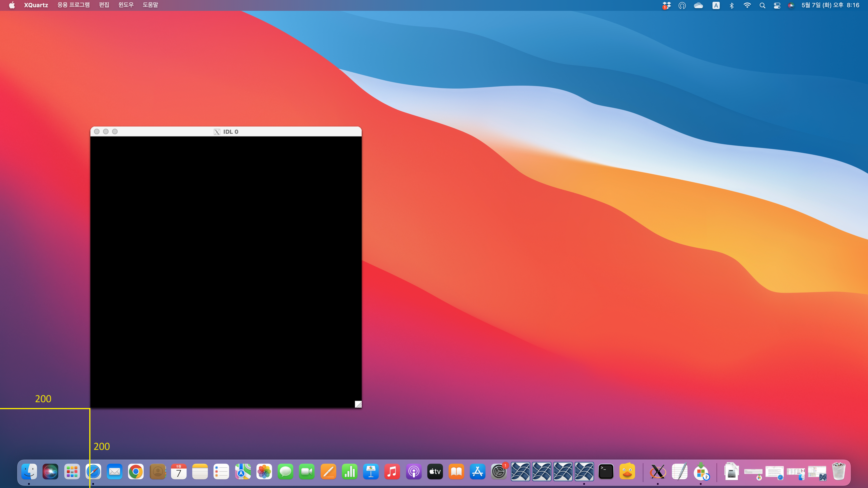Open the Bluetooth status menu
Viewport: 868px width, 488px height.
point(731,5)
